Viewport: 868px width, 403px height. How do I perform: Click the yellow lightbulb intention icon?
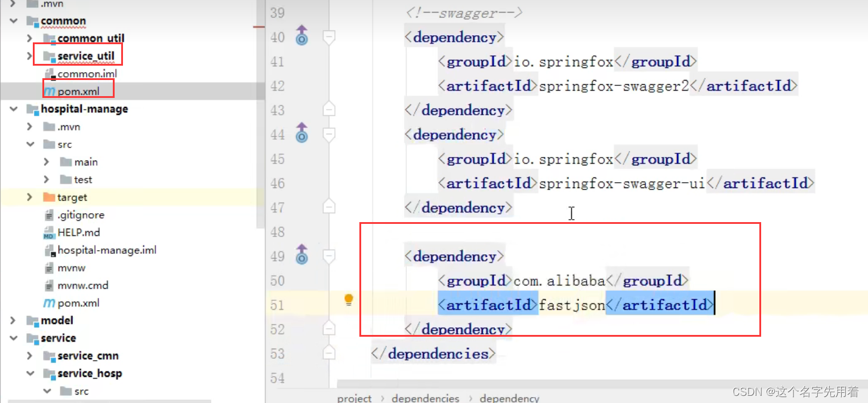click(x=349, y=300)
